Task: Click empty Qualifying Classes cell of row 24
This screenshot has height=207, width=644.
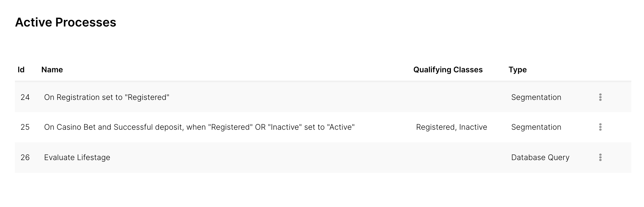Action: pyautogui.click(x=451, y=97)
